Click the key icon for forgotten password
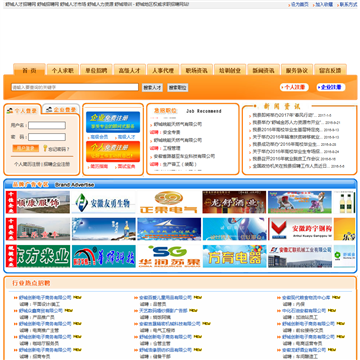360x360 pixels. 45,148
